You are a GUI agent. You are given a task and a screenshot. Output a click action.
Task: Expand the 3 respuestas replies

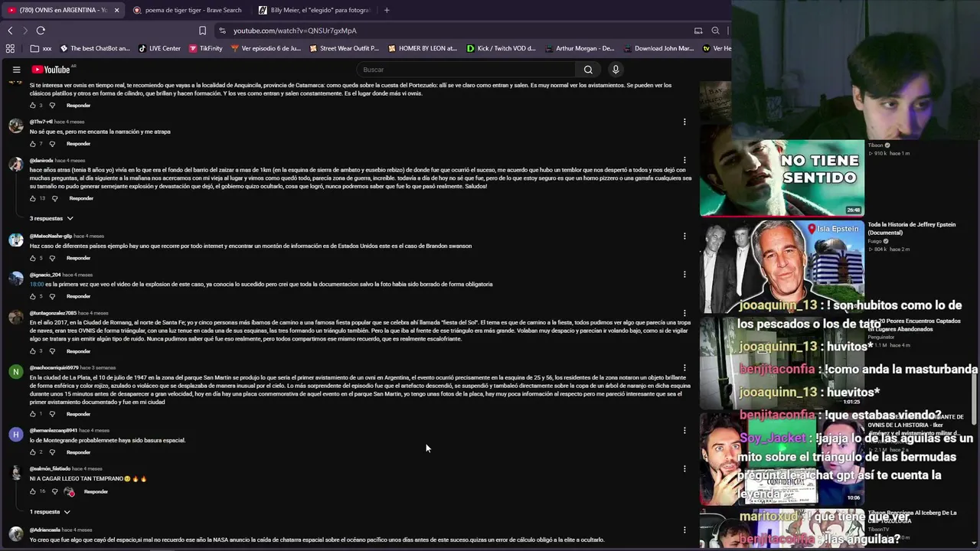coord(51,219)
